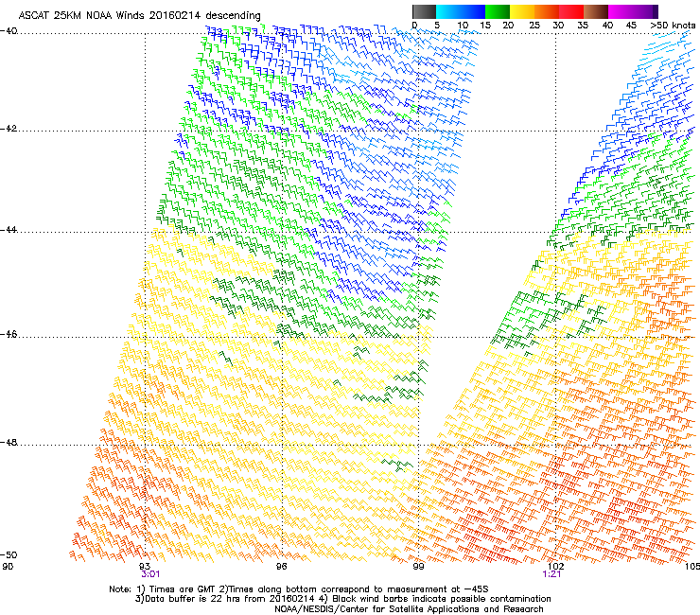Click the "NOAA/NESDIS/Center for Satellite Applications and Research" credit
Screen dimensions: 700x615
coord(409,608)
